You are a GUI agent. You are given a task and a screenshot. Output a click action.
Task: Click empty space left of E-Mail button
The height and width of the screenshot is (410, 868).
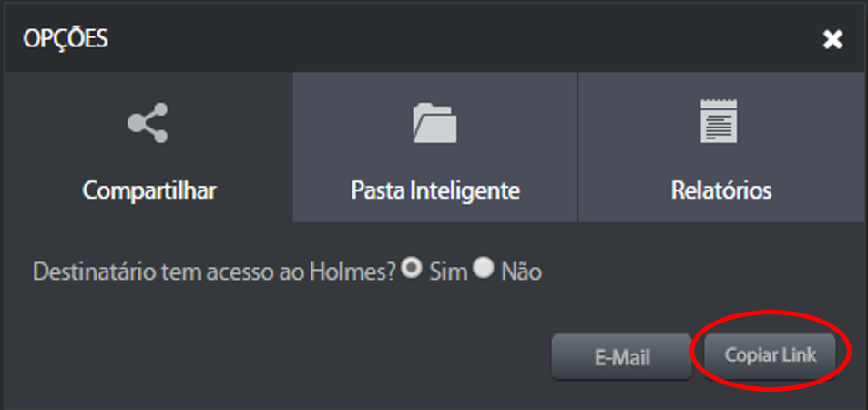pos(277,357)
